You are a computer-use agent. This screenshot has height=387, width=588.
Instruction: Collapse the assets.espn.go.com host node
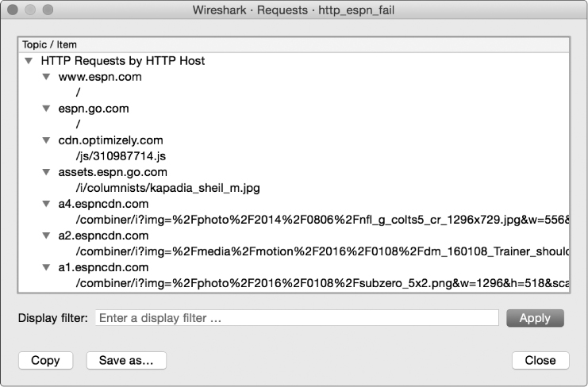[x=46, y=172]
